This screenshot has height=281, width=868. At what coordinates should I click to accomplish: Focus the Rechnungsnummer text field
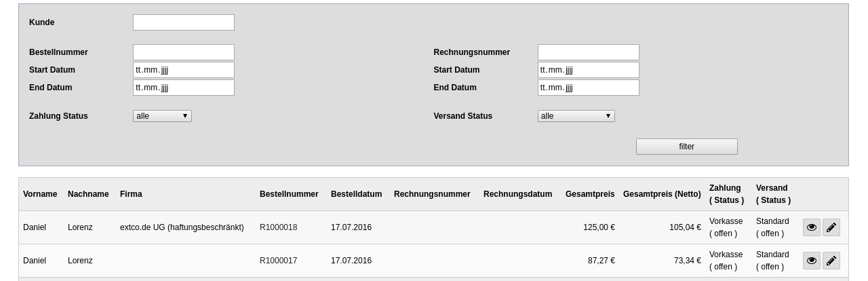[x=588, y=52]
